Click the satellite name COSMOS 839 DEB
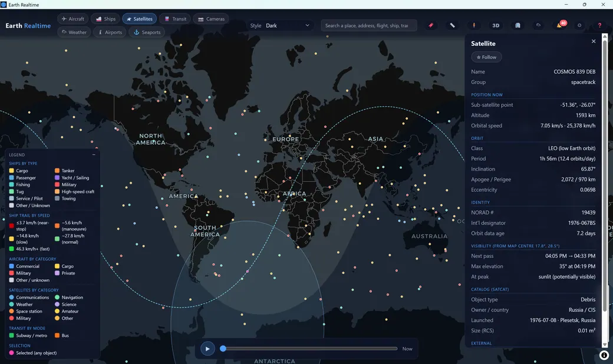The height and width of the screenshot is (364, 613). pyautogui.click(x=574, y=71)
